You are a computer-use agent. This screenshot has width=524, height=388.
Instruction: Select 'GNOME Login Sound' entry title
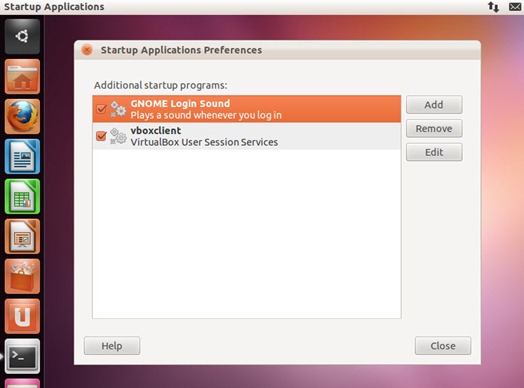(180, 104)
